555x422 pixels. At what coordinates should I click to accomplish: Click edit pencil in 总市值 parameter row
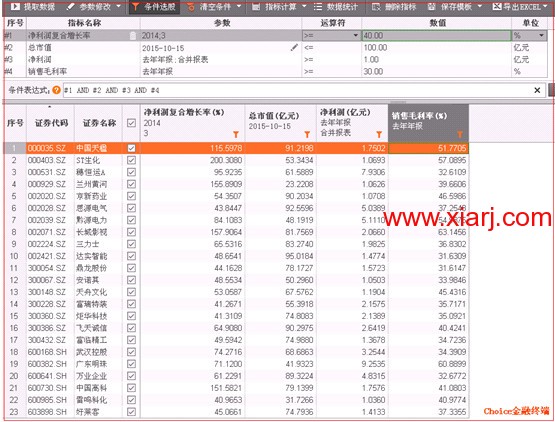click(294, 47)
